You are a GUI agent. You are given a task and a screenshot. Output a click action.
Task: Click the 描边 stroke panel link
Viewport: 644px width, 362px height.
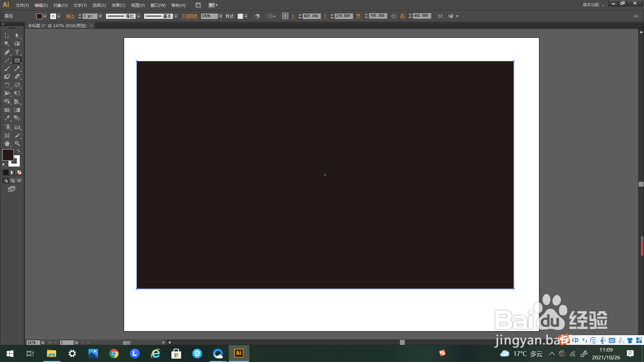(x=70, y=16)
